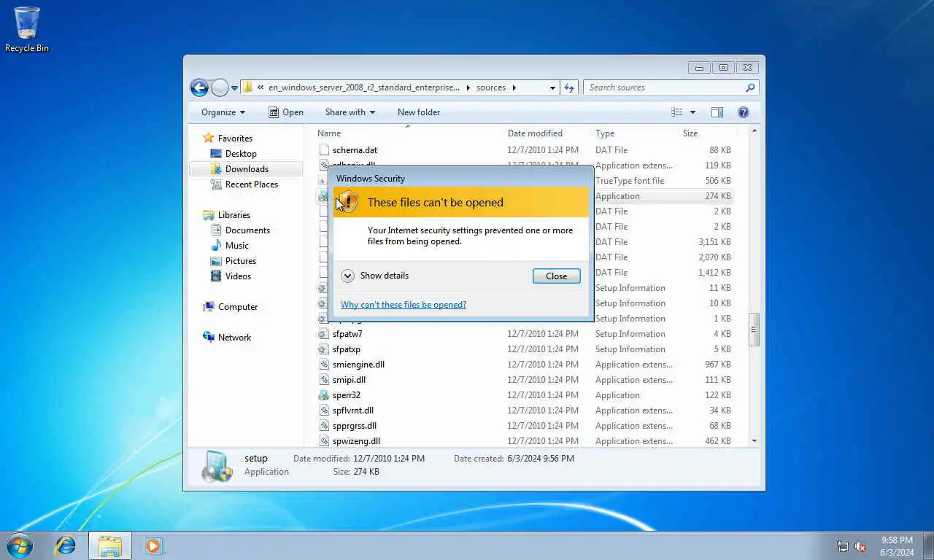Click scroll down arrow of file list
The image size is (934, 560).
[x=754, y=441]
